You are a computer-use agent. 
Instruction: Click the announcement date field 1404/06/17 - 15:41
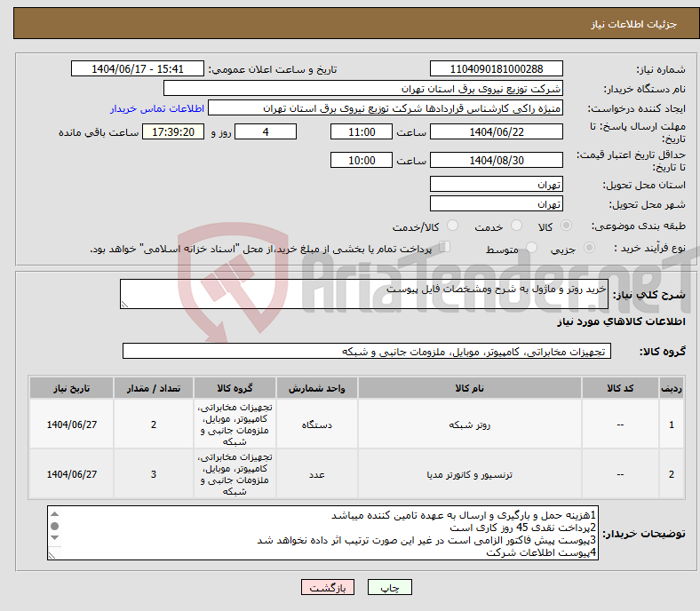(138, 68)
